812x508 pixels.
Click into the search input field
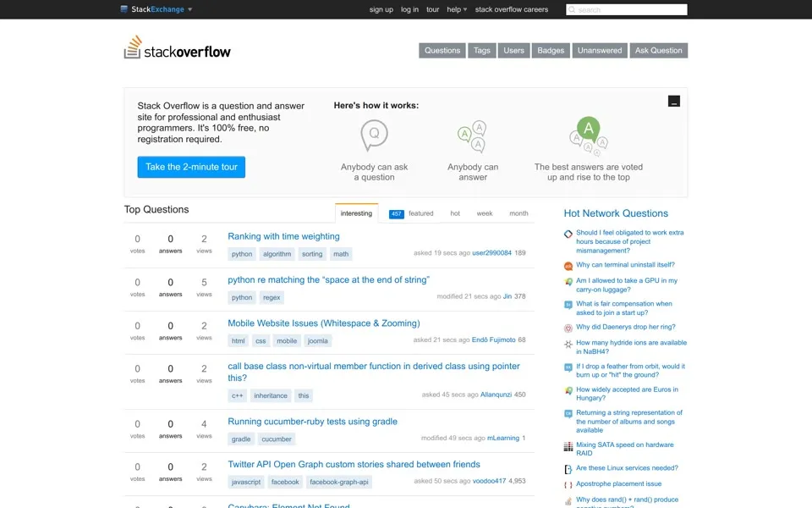(x=627, y=9)
